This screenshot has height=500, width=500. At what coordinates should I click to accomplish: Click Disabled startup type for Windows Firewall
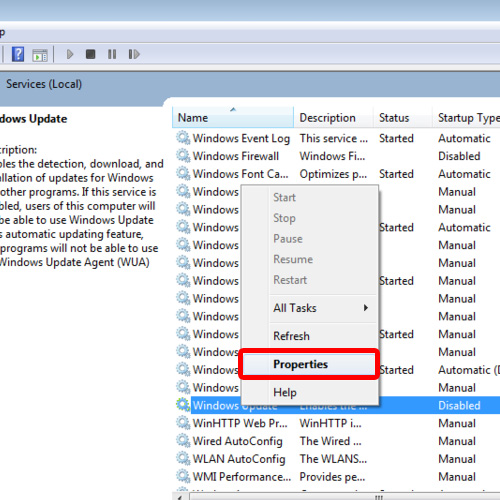(459, 156)
